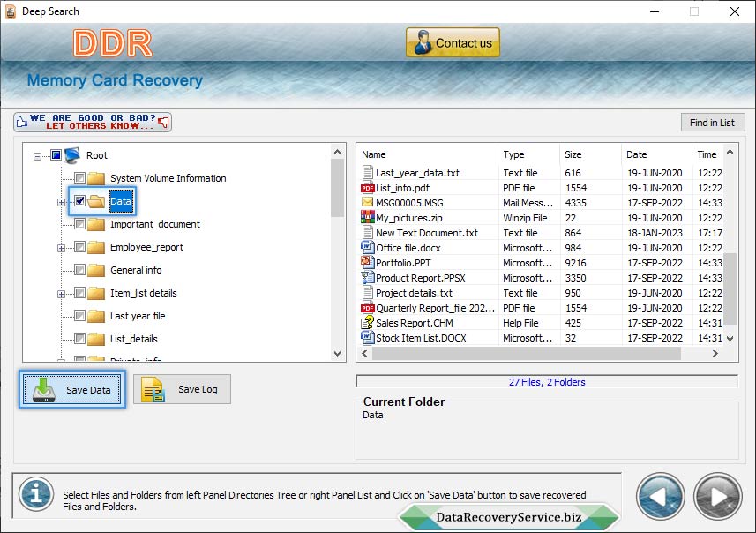
Task: Expand the Employee_report folder node
Action: (x=61, y=249)
